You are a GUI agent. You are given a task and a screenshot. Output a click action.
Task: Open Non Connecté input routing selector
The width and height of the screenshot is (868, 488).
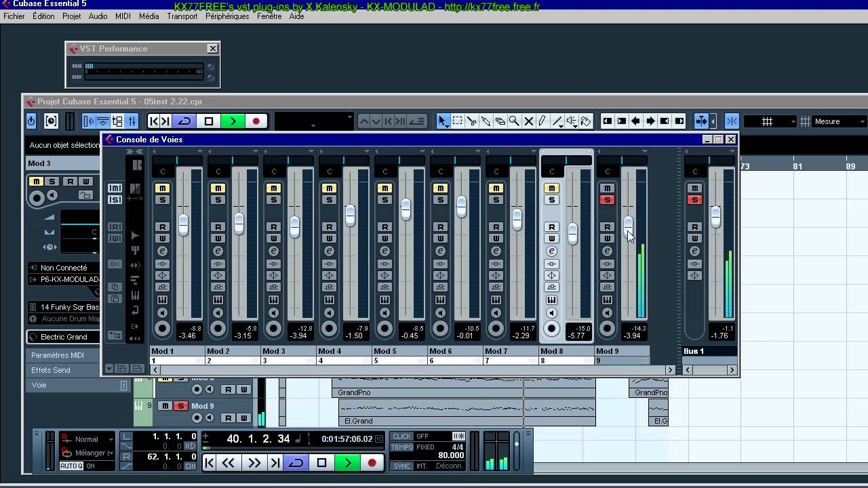point(64,268)
